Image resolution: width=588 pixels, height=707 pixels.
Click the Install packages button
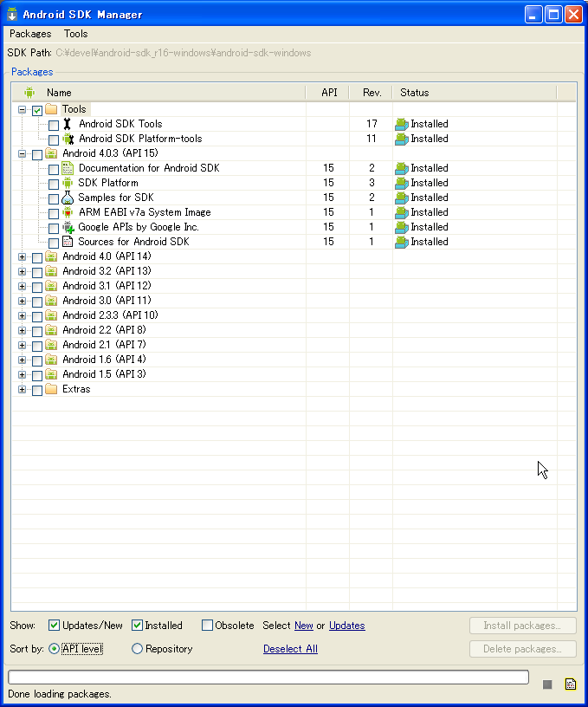tap(523, 626)
